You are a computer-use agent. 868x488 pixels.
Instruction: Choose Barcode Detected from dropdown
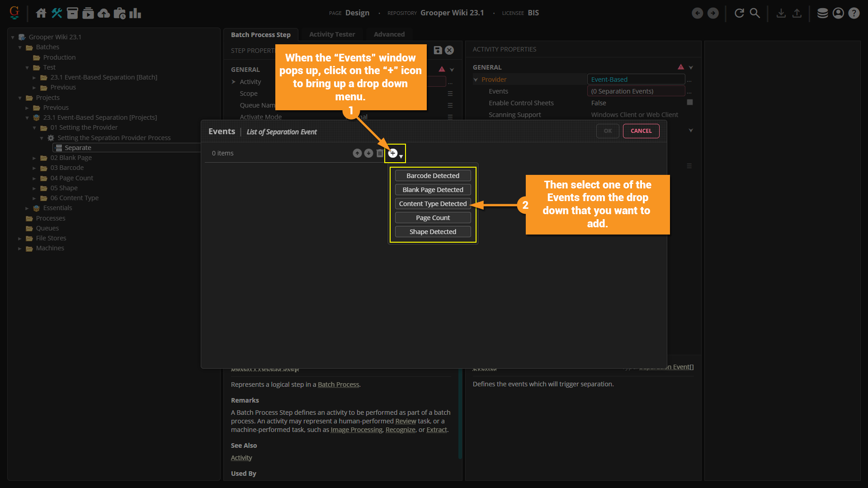pyautogui.click(x=433, y=176)
